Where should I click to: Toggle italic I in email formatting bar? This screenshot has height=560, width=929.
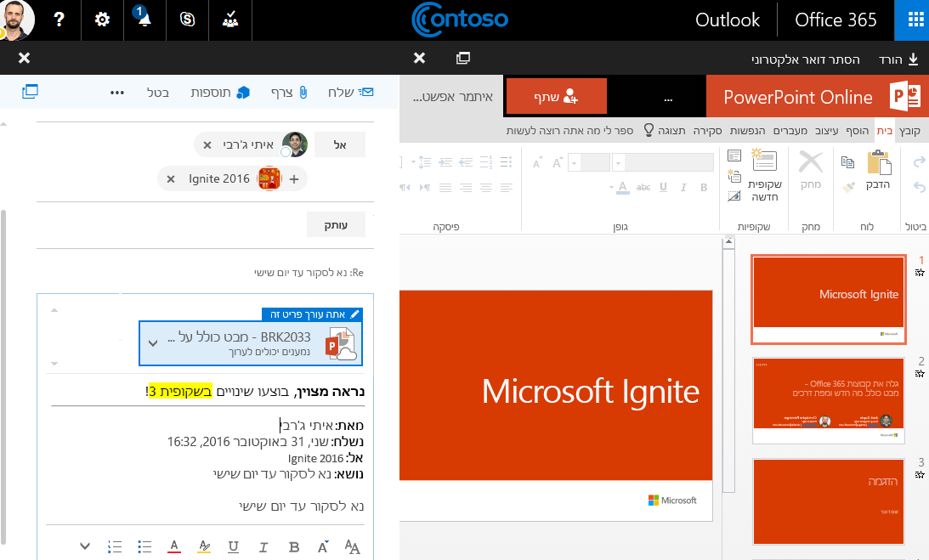click(x=263, y=547)
